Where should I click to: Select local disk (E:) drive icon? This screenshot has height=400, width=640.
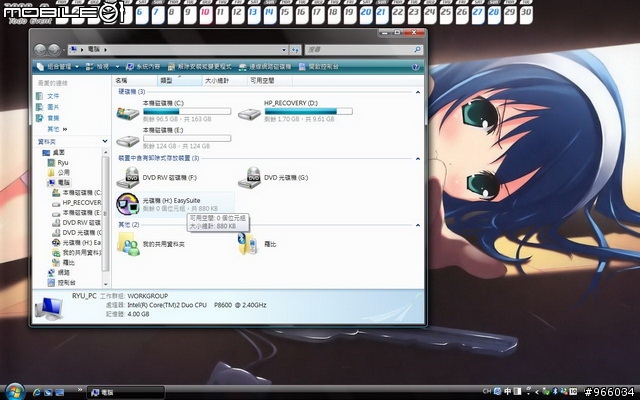pyautogui.click(x=128, y=141)
